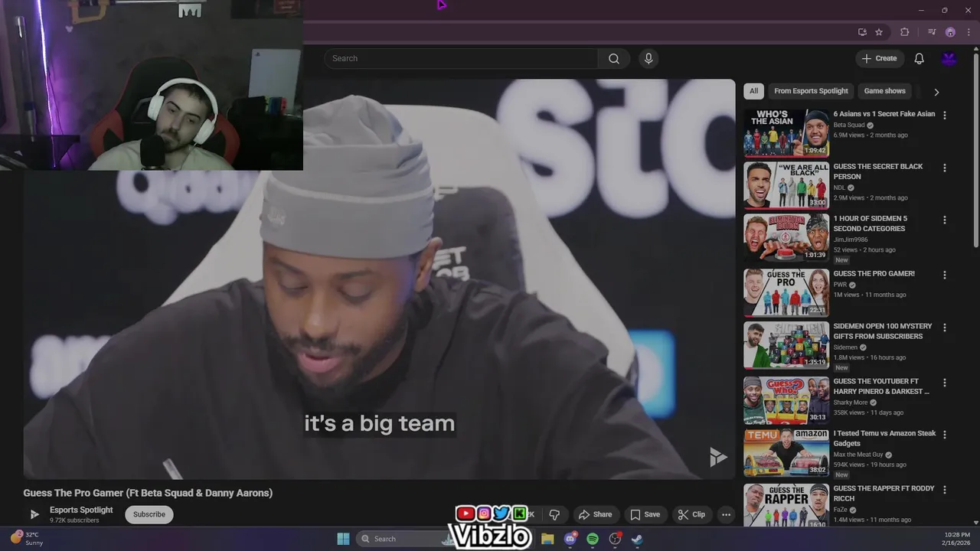Select the "All" filter chip

(x=753, y=91)
